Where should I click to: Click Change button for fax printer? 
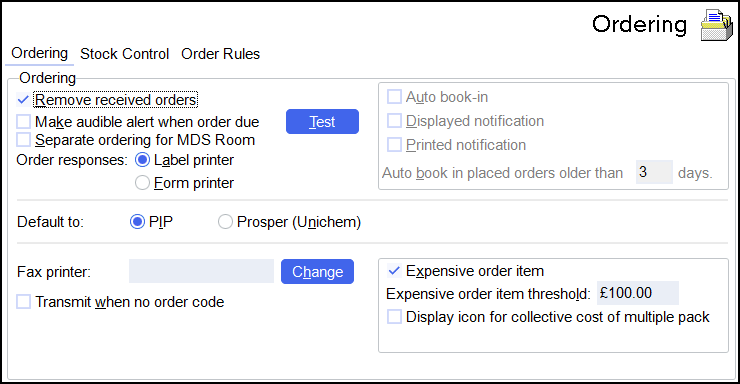tap(317, 272)
